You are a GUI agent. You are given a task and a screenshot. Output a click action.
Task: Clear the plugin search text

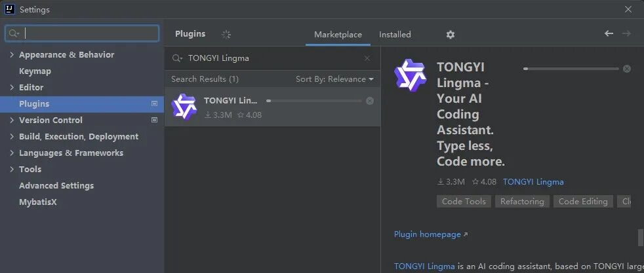pyautogui.click(x=367, y=58)
